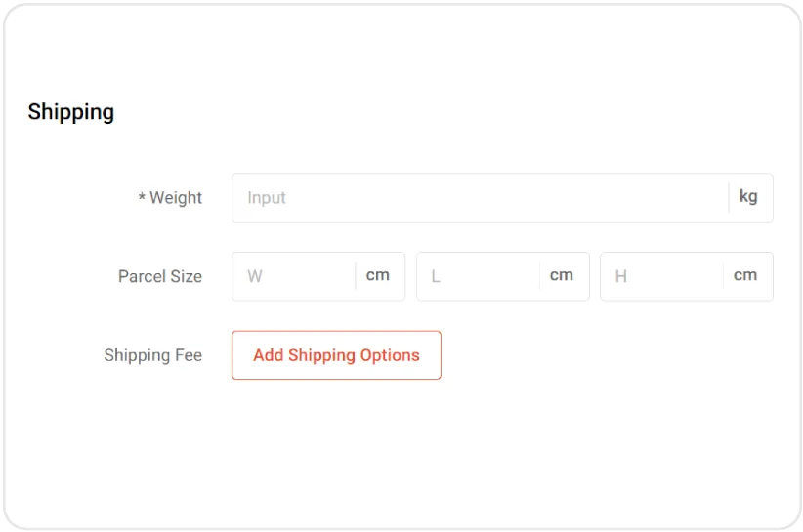Click the required asterisk beside Weight
803x532 pixels.
tap(142, 198)
